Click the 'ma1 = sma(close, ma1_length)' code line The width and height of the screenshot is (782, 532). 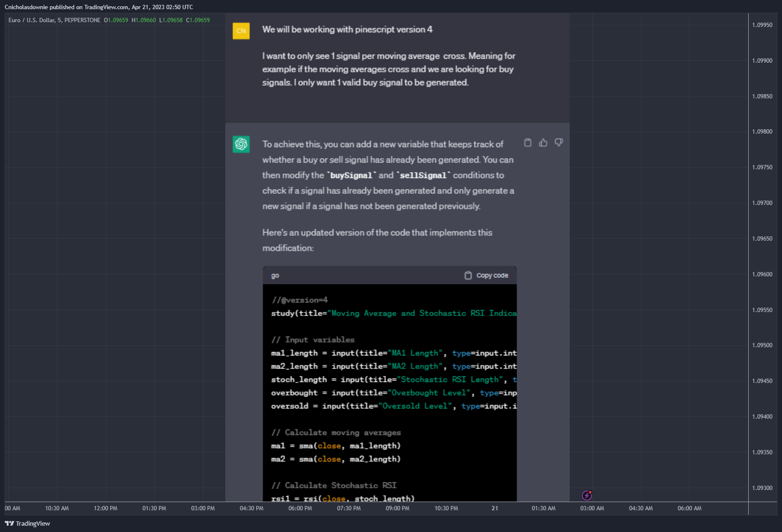click(336, 446)
